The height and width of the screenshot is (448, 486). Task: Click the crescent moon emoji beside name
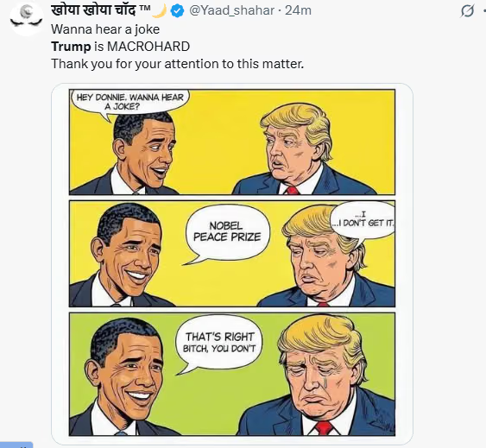pos(160,11)
